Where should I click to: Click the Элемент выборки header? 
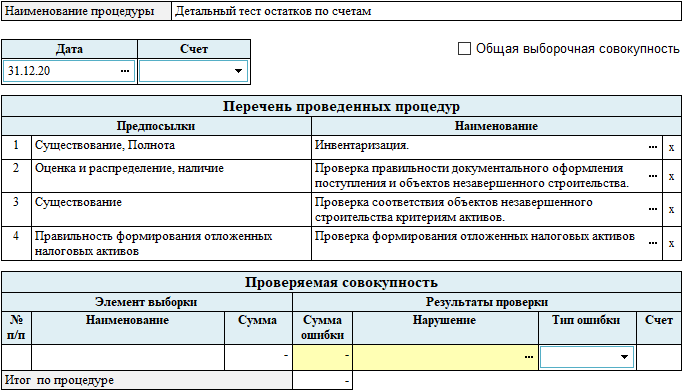pos(147,302)
